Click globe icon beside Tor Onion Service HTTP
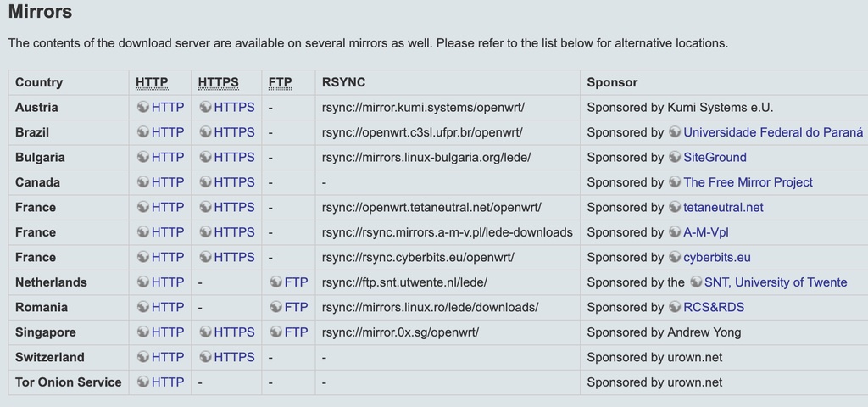Viewport: 868px width, 407px height. pyautogui.click(x=142, y=382)
